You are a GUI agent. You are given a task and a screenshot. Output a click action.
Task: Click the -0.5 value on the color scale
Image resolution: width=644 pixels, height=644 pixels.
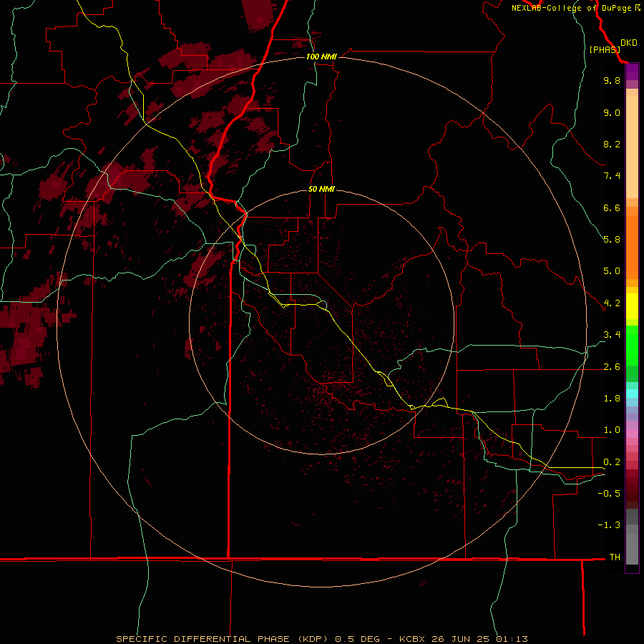(x=609, y=494)
